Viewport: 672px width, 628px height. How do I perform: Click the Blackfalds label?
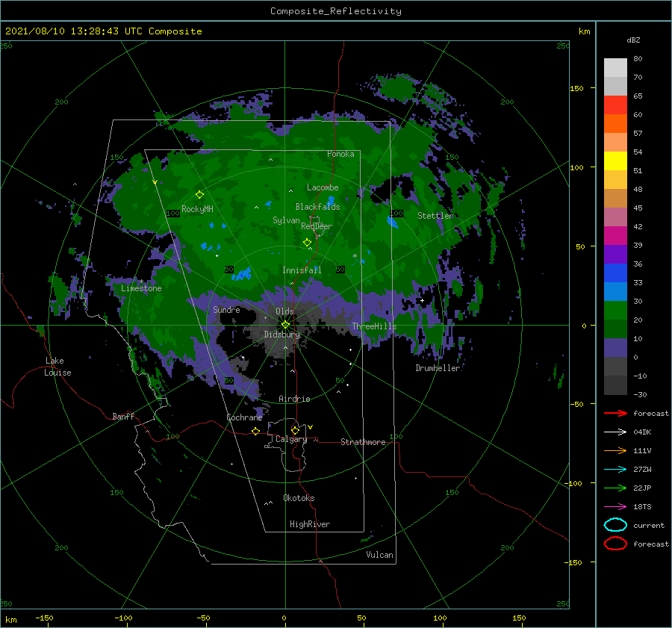point(317,207)
